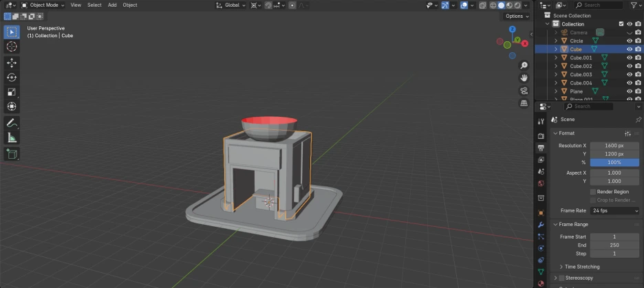This screenshot has height=288, width=644.
Task: Open the Render properties tab
Action: click(x=541, y=136)
